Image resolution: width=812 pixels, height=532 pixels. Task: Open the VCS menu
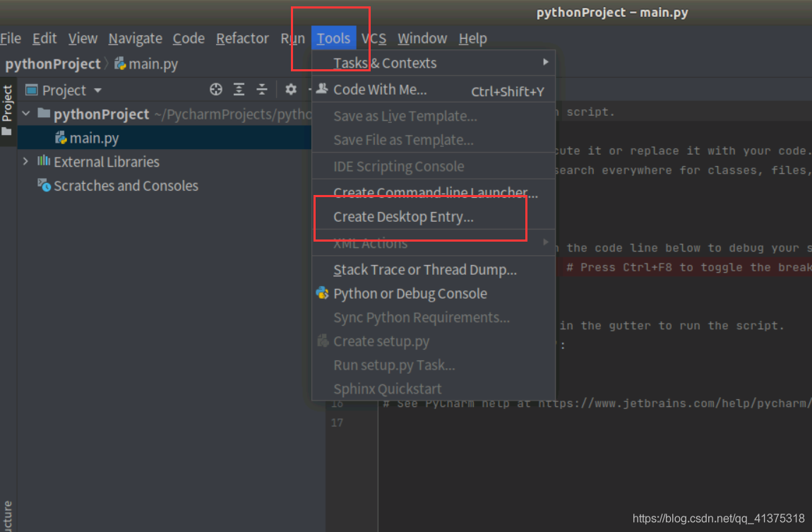tap(374, 38)
